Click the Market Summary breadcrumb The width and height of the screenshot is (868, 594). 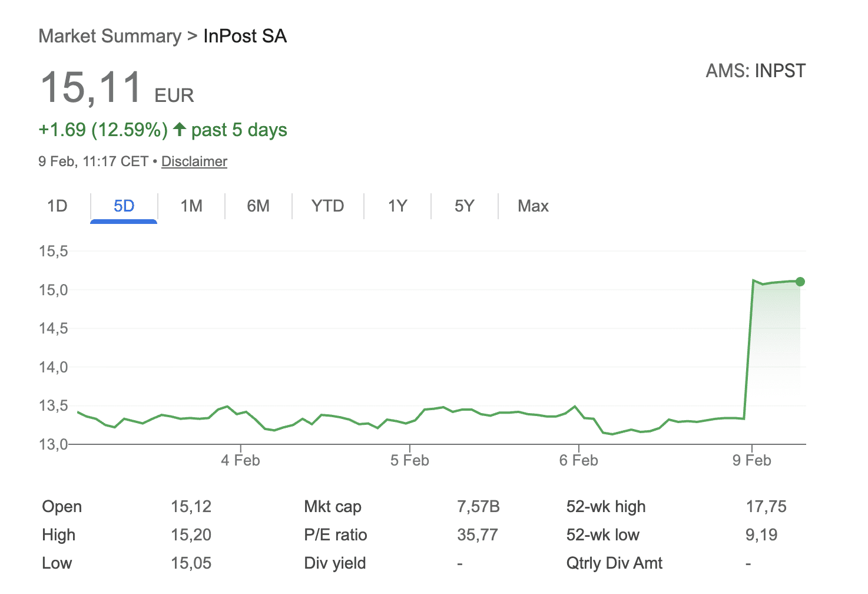pyautogui.click(x=110, y=37)
